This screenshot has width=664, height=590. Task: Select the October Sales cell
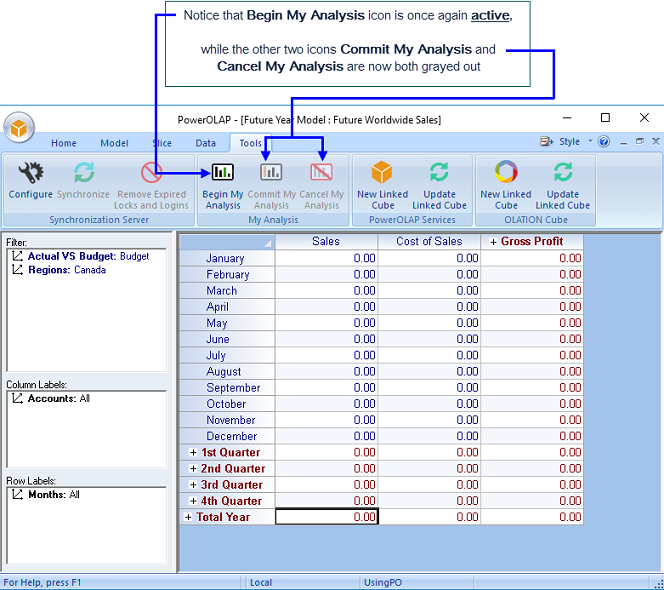tap(326, 404)
